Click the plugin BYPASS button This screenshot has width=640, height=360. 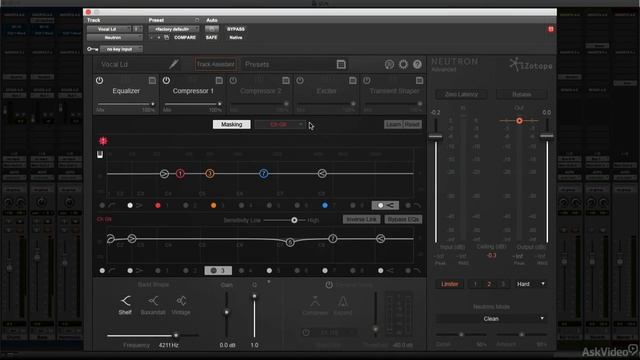pyautogui.click(x=236, y=29)
